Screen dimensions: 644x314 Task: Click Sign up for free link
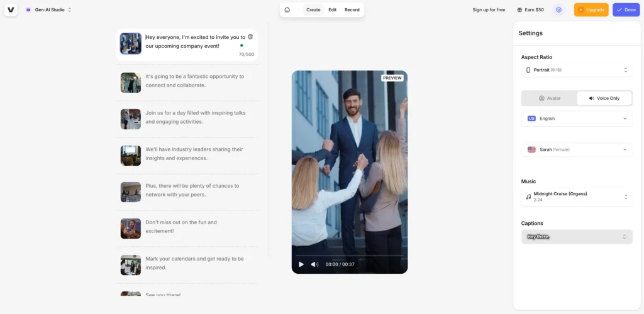pos(489,10)
